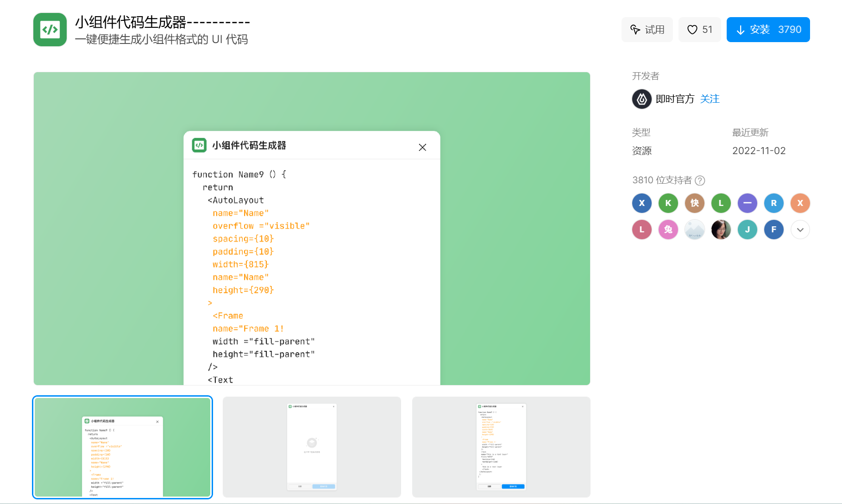Open the blue X supporter avatar
The image size is (842, 504).
click(642, 203)
